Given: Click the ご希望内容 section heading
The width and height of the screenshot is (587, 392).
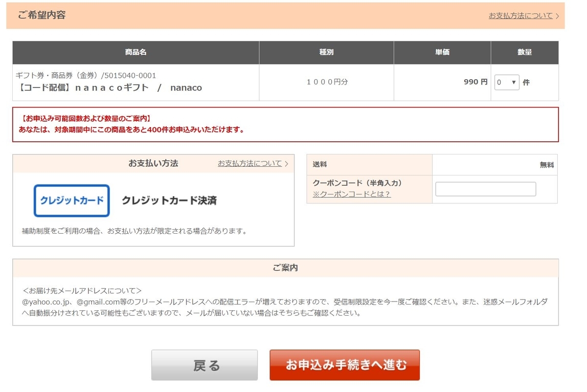Looking at the screenshot, I should click(x=42, y=15).
